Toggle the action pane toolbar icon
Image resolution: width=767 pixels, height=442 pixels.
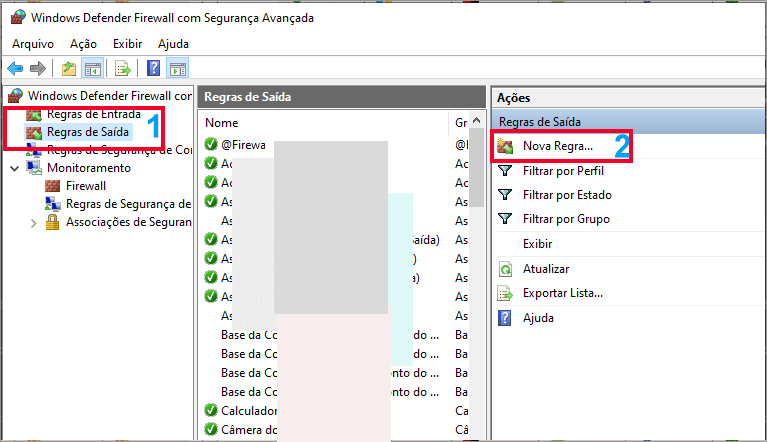click(x=178, y=68)
